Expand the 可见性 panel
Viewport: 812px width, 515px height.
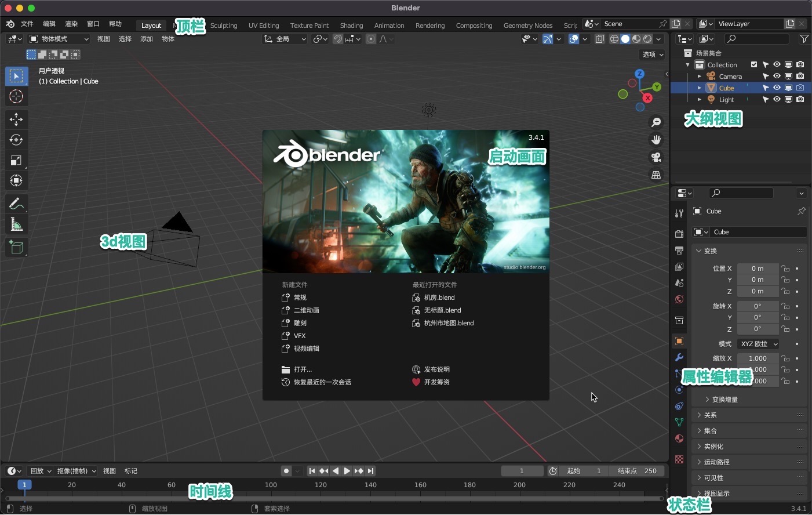pyautogui.click(x=750, y=478)
